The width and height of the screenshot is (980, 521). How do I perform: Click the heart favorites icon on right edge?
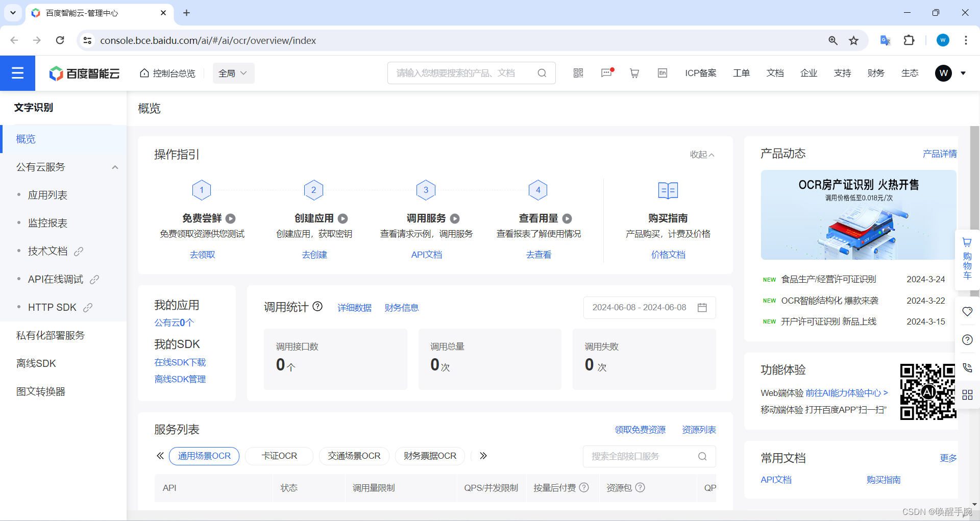point(967,311)
